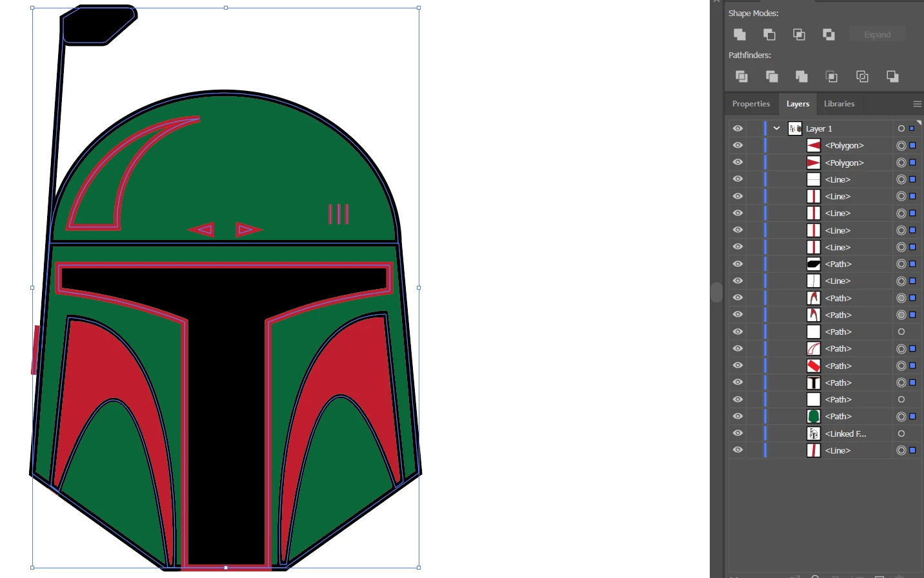
Task: Hide the red curved outline Path sublayer
Action: 738,348
